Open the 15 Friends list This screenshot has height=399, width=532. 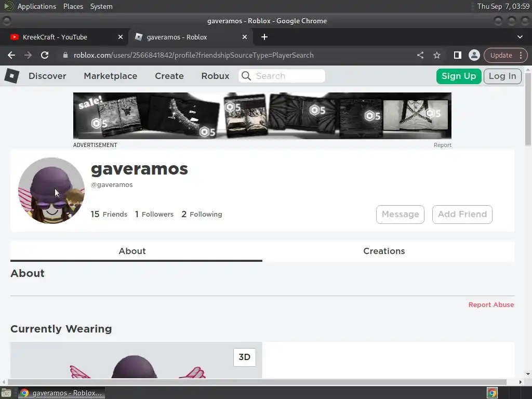pyautogui.click(x=109, y=214)
